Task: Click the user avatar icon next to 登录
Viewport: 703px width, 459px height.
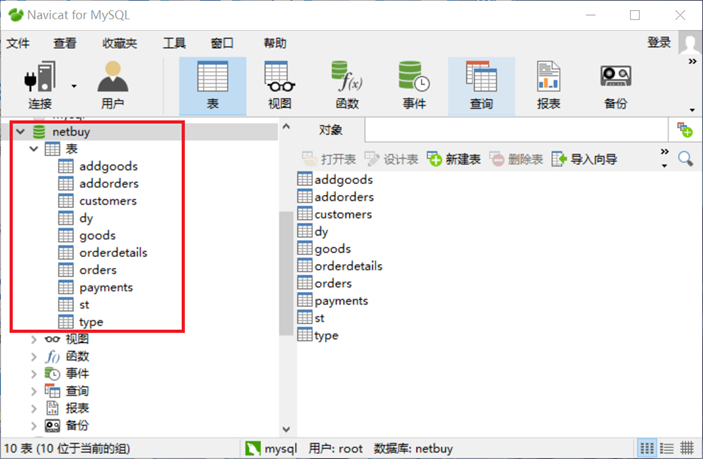Action: (690, 42)
